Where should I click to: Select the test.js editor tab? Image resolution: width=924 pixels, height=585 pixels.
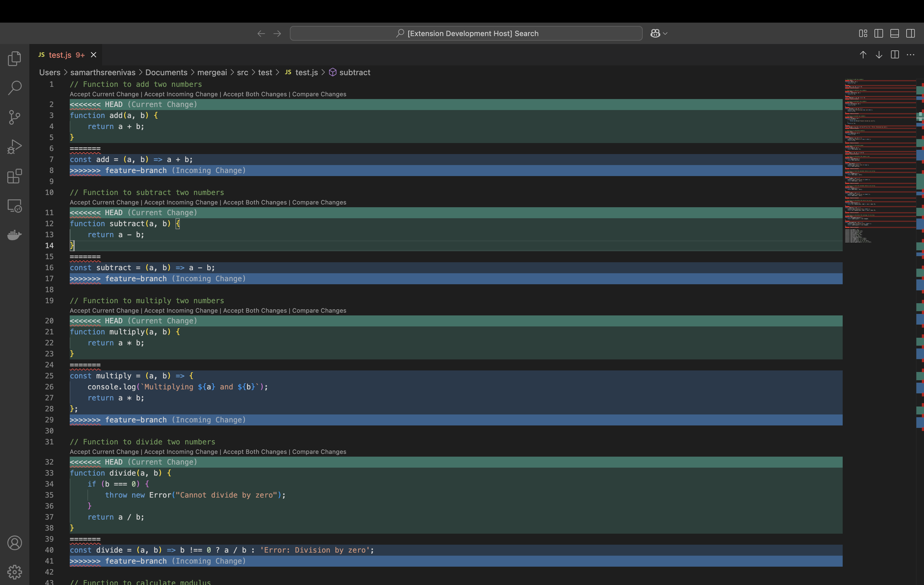(x=60, y=55)
